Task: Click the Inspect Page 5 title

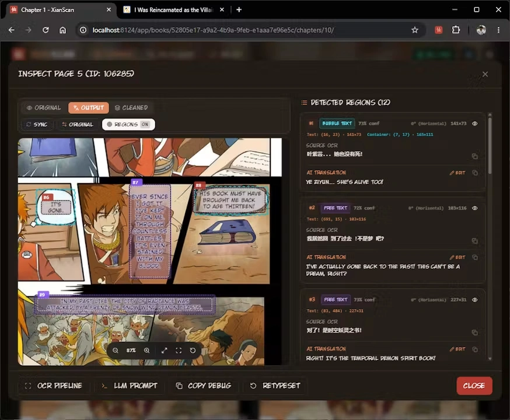Action: tap(76, 74)
